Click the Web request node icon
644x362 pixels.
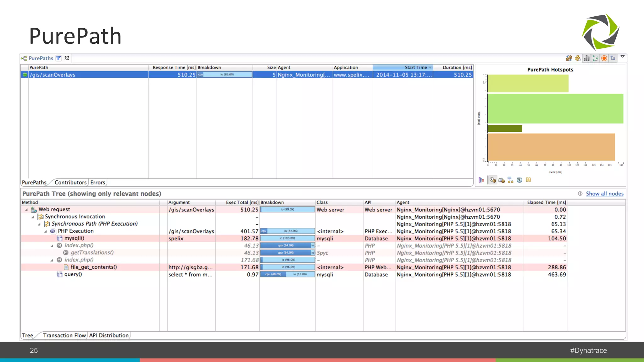click(x=34, y=210)
